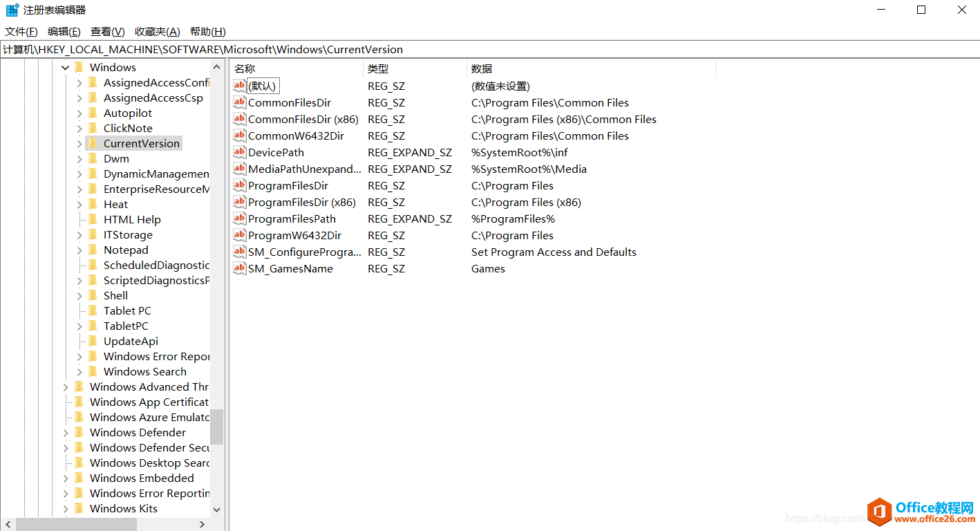Select the Windows Search key
The height and width of the screenshot is (531, 980).
pos(145,371)
